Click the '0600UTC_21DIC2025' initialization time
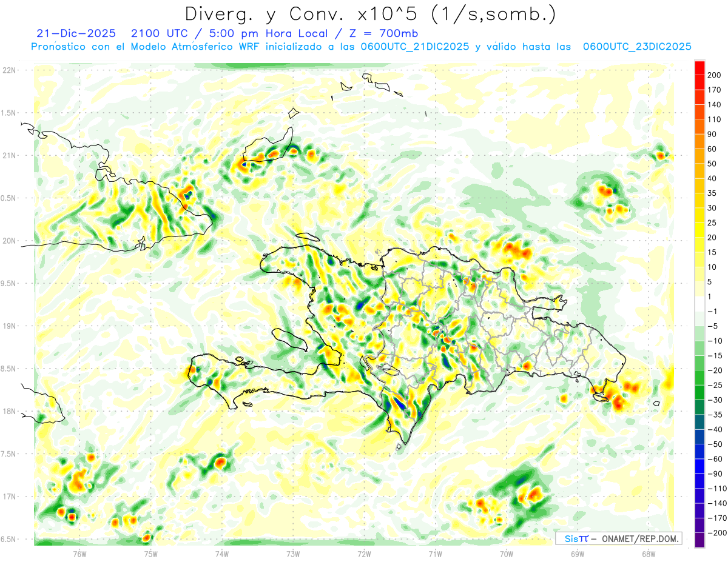728x562 pixels. [414, 47]
